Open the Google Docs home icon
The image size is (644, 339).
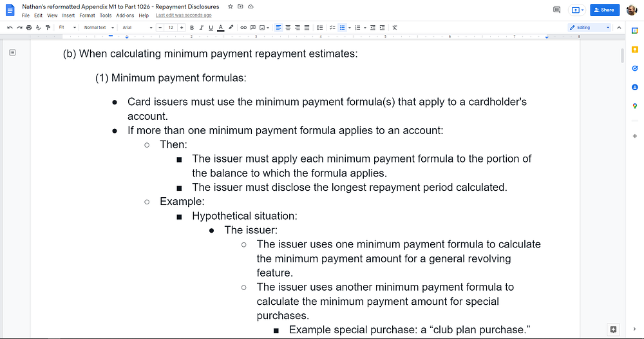pyautogui.click(x=10, y=10)
